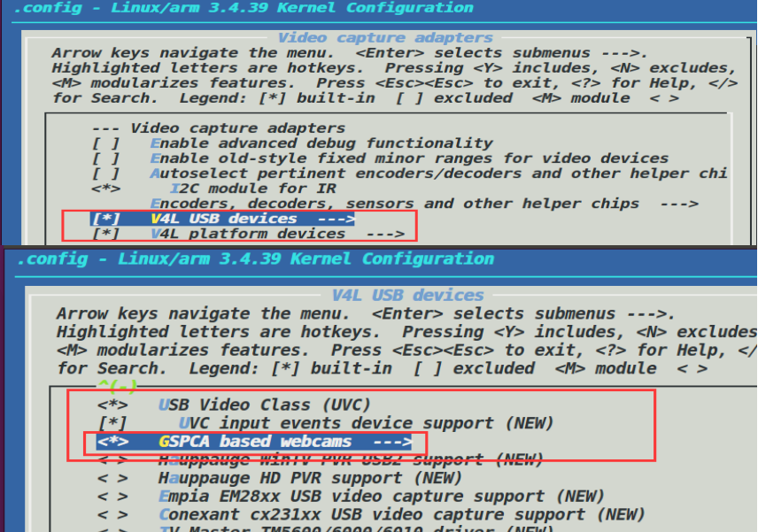Open V4L USB devices submenu
Screen dimensions: 758x532
click(223, 219)
